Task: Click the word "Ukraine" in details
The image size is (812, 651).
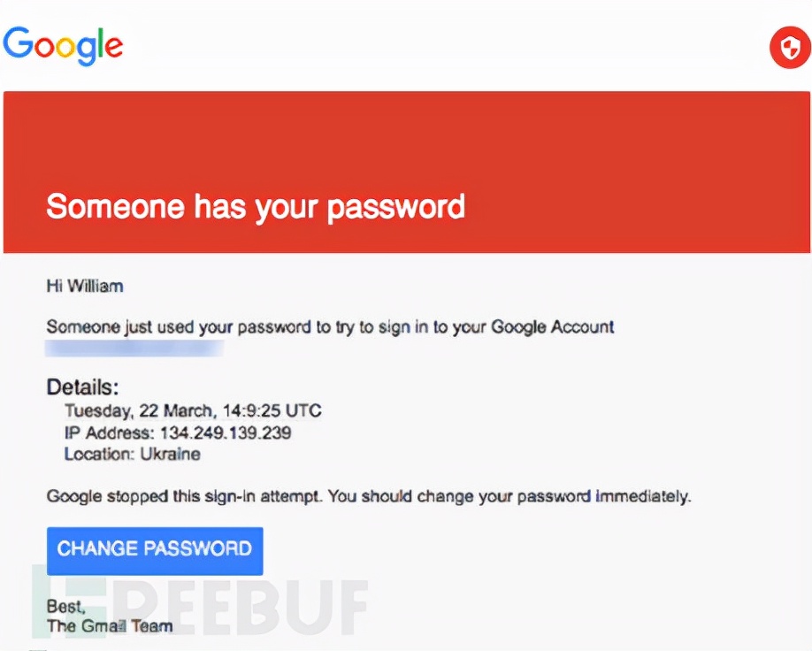Action: pyautogui.click(x=172, y=455)
